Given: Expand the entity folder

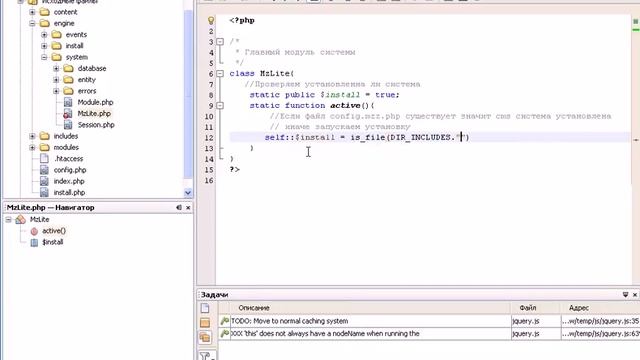Looking at the screenshot, I should click(x=56, y=80).
